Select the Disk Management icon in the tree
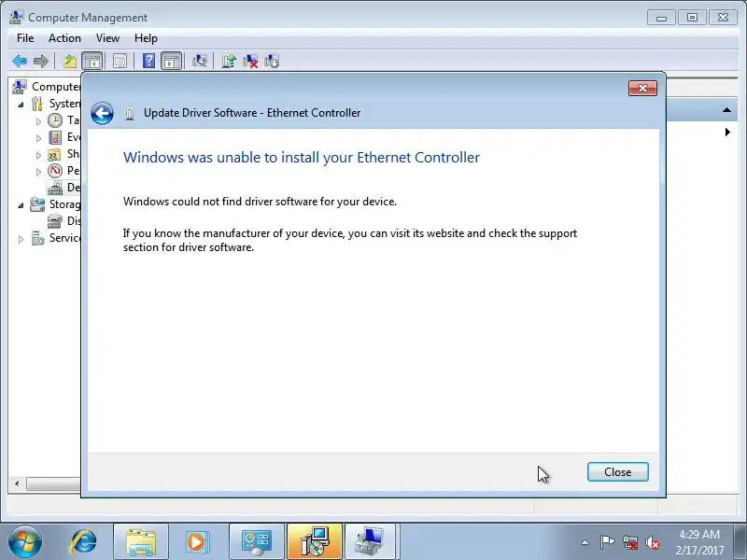Image resolution: width=747 pixels, height=560 pixels. 55,221
